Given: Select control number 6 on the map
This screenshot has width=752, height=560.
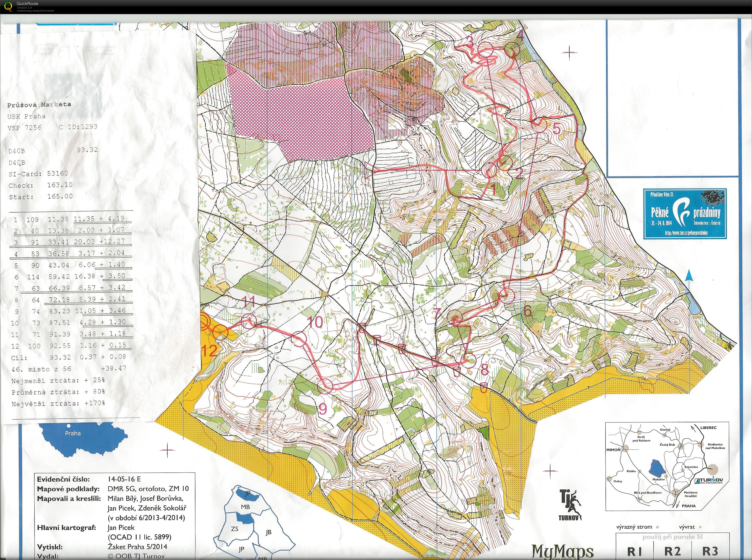Looking at the screenshot, I should (x=528, y=311).
